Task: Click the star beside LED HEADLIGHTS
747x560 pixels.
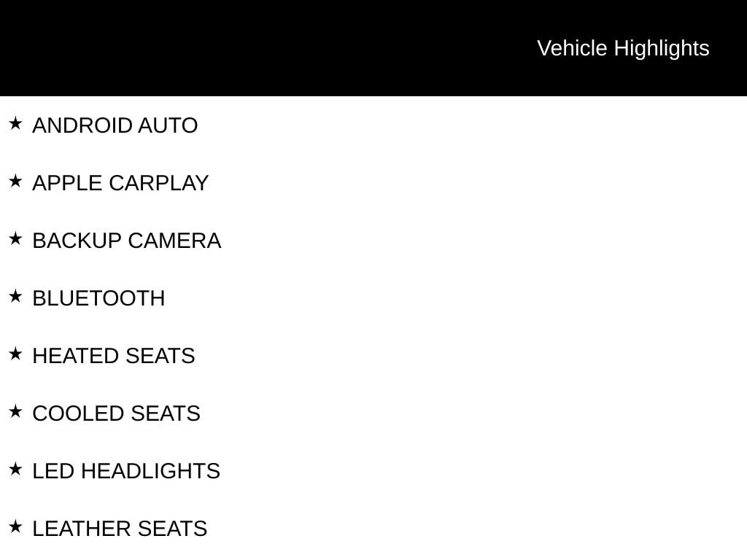Action: [x=15, y=469]
